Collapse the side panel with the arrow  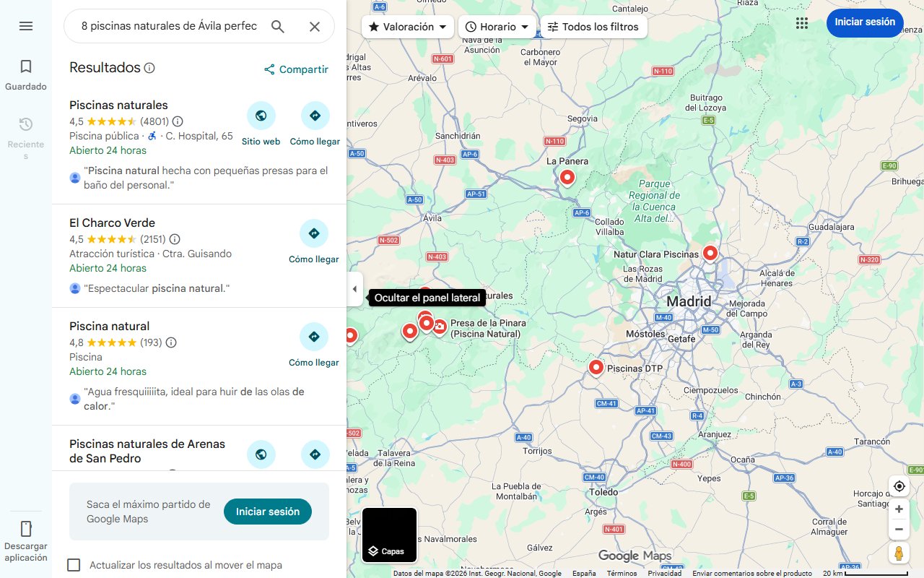point(354,289)
